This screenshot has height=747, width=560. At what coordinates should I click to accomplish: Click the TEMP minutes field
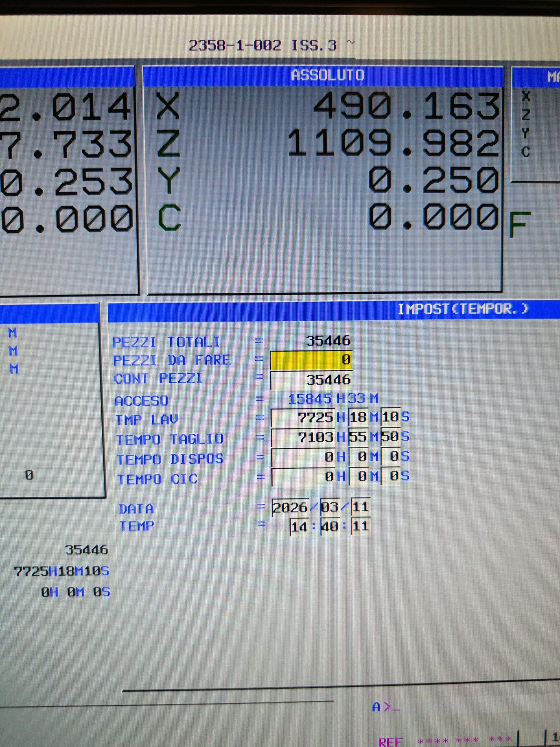point(329,527)
